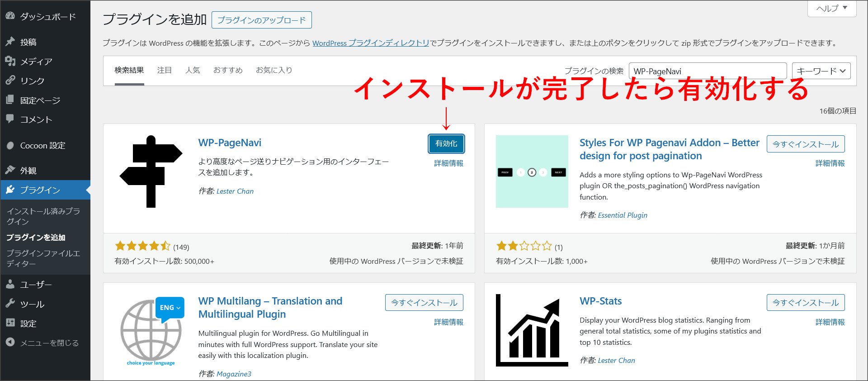The height and width of the screenshot is (381, 868).
Task: Open the 外観 menu label
Action: tap(28, 171)
